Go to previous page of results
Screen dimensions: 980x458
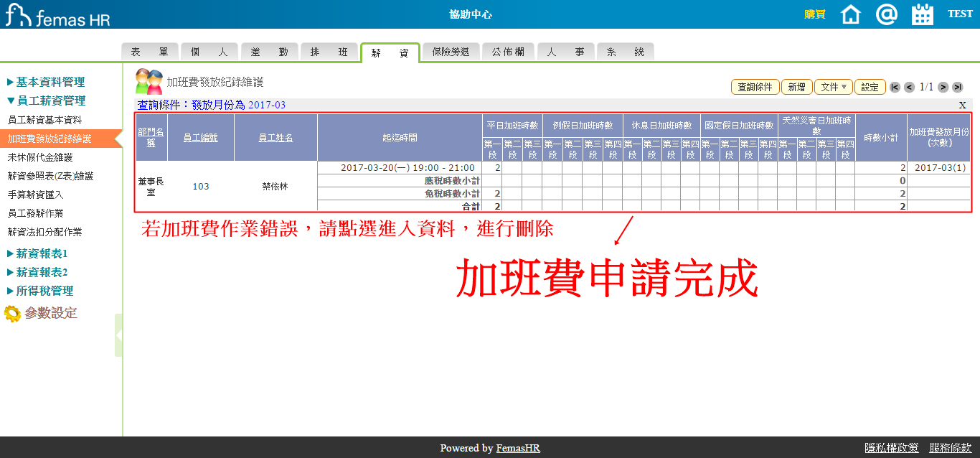[x=909, y=87]
